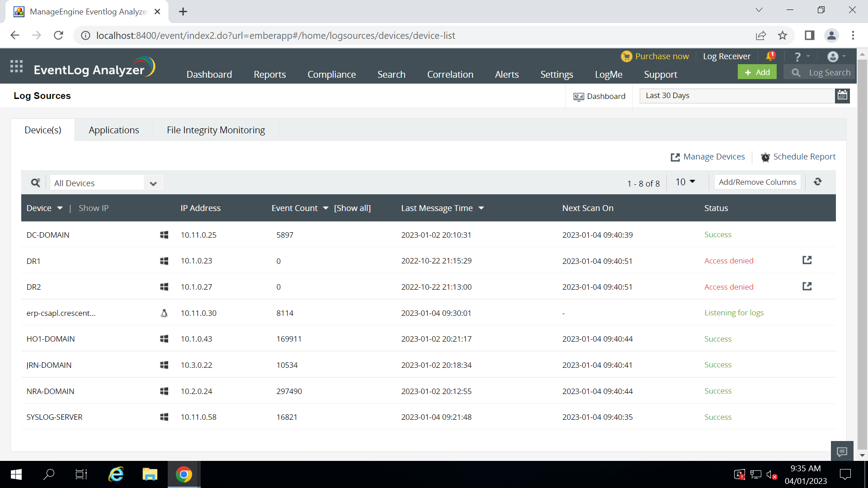Screen dimensions: 868x488
Task: Switch to the Applications tab
Action: click(x=114, y=130)
